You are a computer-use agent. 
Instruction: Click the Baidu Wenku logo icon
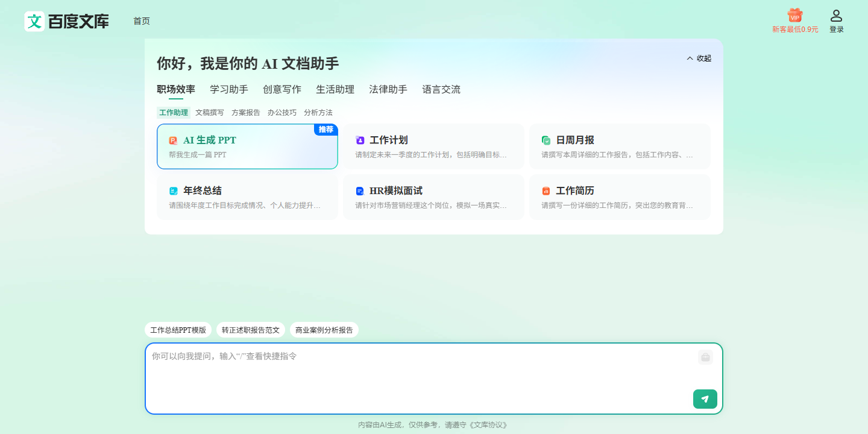point(34,21)
